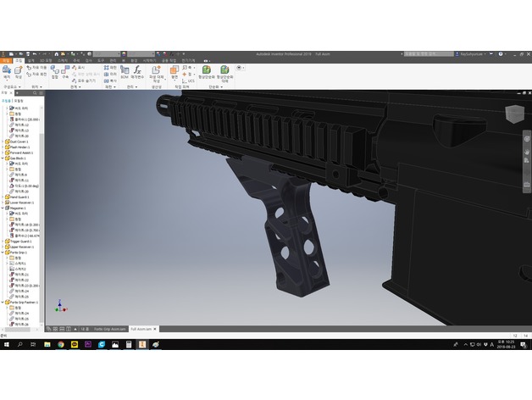Screen dimensions: 532x400
Task: Click the Place component (배치) ribbon icon
Action: (x=7, y=72)
